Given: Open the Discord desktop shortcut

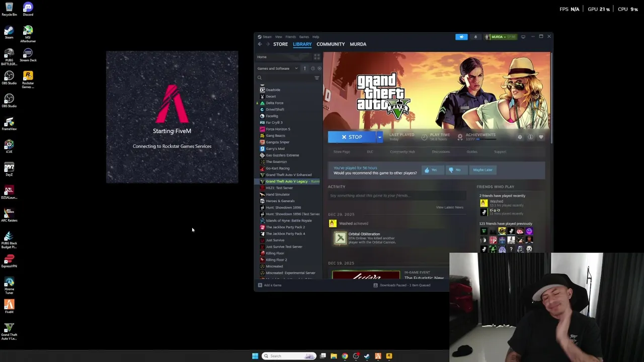Looking at the screenshot, I should [28, 9].
